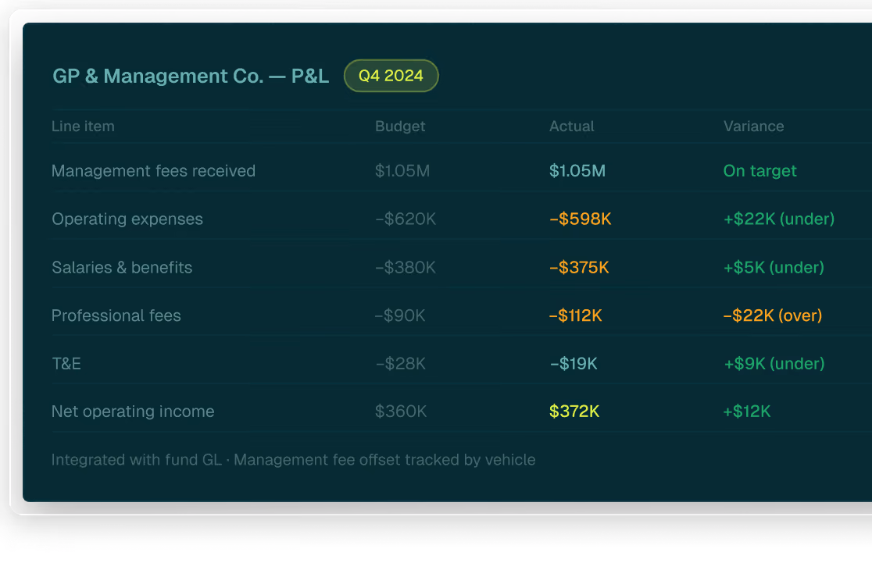
Task: Click the Variance column header
Action: tap(753, 127)
